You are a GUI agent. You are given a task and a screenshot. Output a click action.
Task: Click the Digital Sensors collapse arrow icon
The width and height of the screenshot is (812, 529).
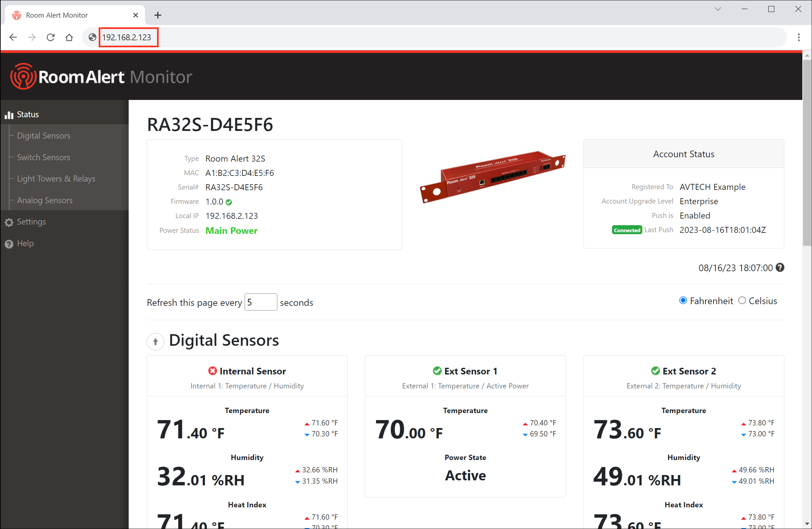pyautogui.click(x=155, y=341)
